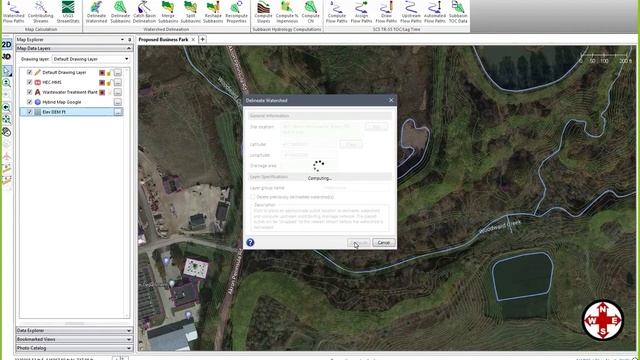This screenshot has height=360, width=640.
Task: Check Delete previously delineated watersheds option
Action: (x=253, y=197)
